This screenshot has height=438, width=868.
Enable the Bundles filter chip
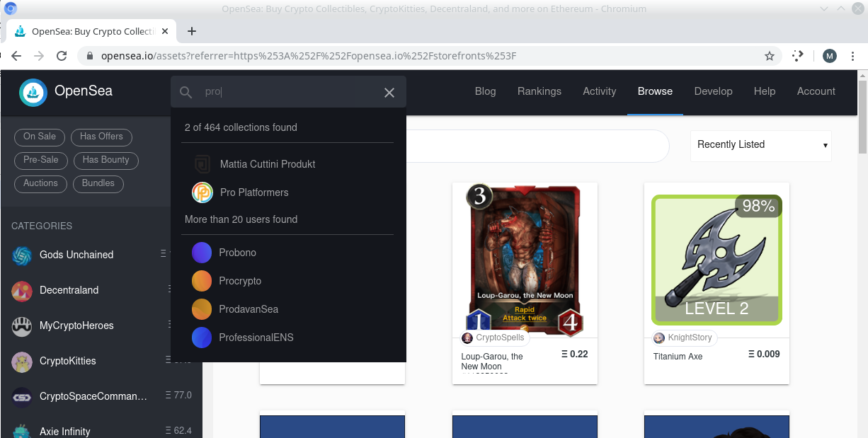(98, 183)
